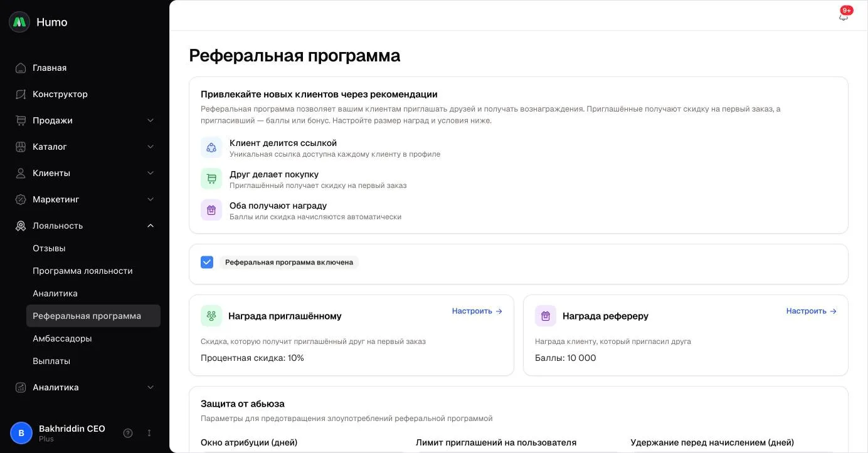Click Настроить for Награда рефереру
This screenshot has width=868, height=453.
[x=812, y=311]
